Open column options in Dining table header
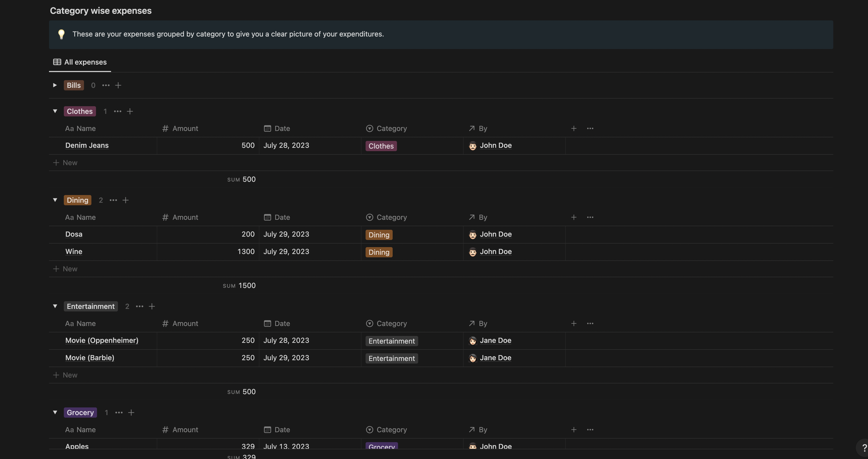 tap(590, 217)
